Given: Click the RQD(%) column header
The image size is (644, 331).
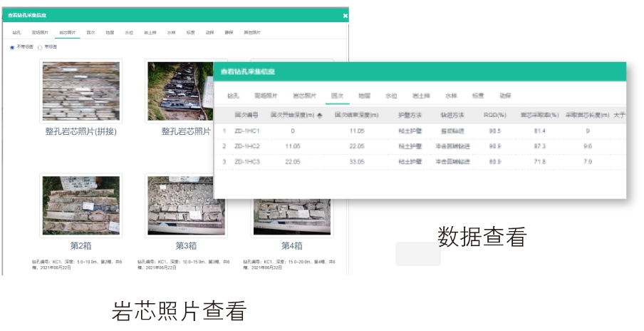Looking at the screenshot, I should [495, 115].
